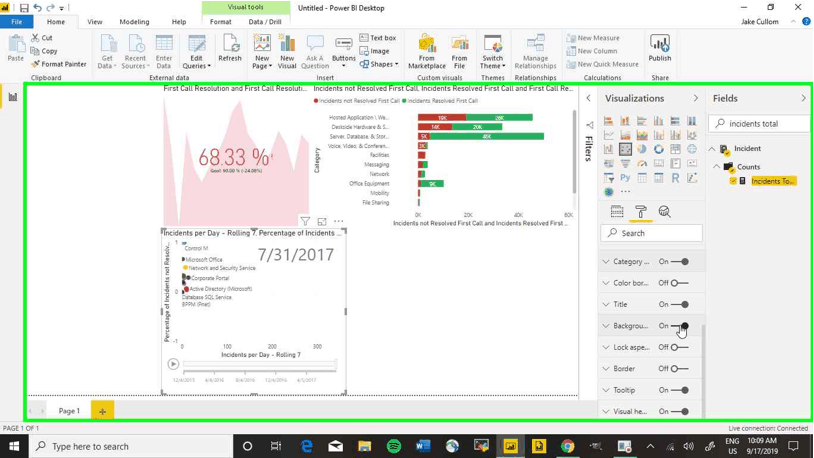Disable the Tooltip toggle
This screenshot has width=814, height=458.
click(680, 390)
